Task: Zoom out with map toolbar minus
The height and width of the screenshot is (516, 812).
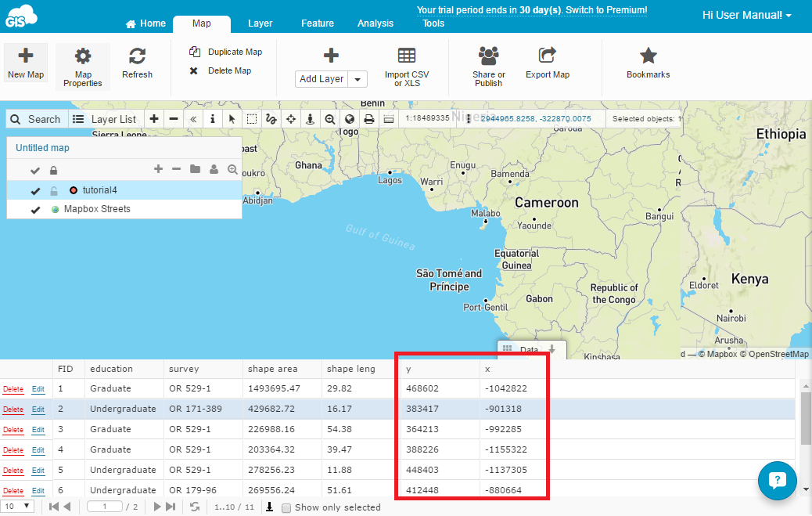Action: click(x=174, y=119)
